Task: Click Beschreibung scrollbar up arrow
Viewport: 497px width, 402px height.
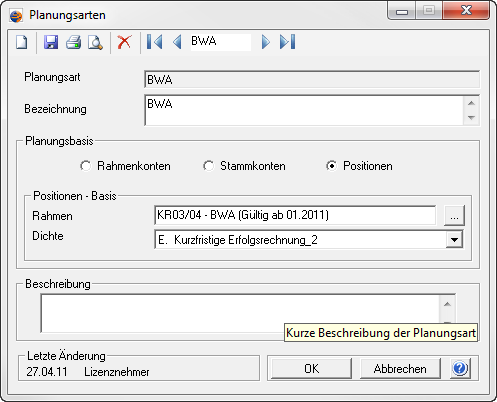Action: click(447, 304)
